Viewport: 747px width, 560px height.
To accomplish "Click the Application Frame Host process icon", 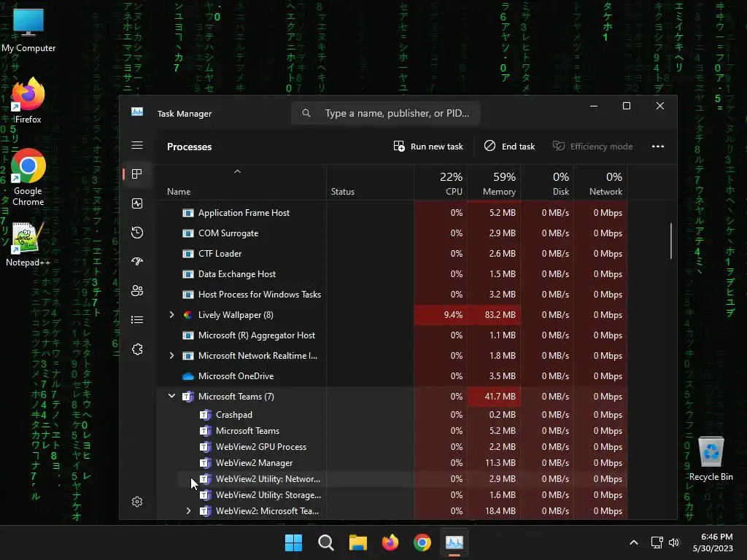I will tap(188, 213).
